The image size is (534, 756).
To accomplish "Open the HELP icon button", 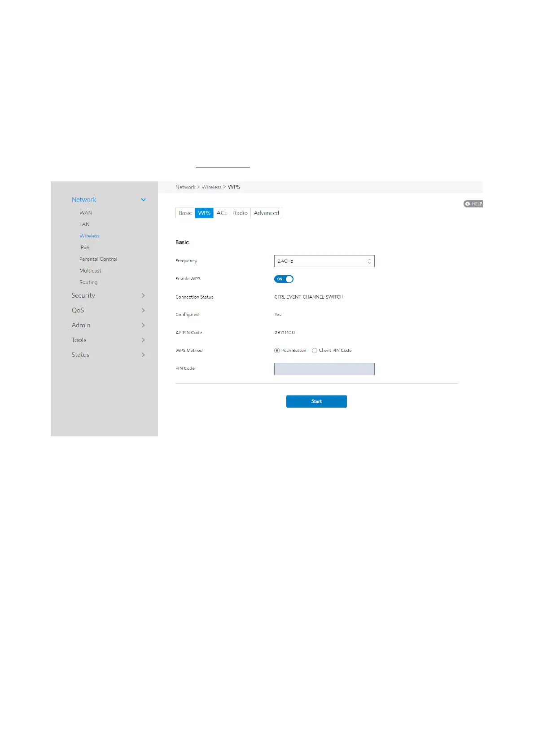I will pos(473,204).
